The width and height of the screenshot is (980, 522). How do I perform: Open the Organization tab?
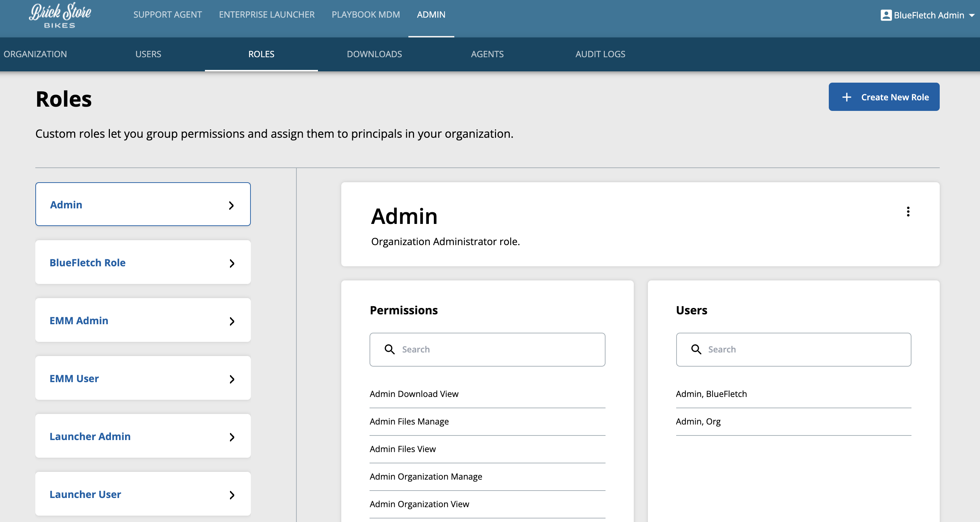click(35, 54)
